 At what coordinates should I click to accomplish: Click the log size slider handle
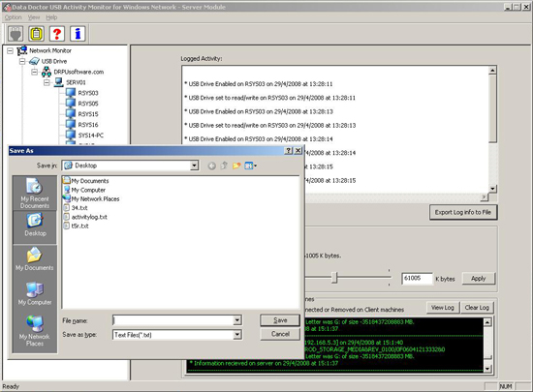point(334,278)
